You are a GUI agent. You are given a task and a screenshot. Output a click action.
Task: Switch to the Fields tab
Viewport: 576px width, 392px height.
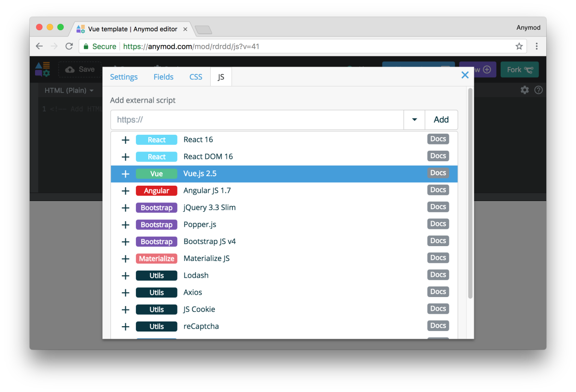(x=164, y=77)
